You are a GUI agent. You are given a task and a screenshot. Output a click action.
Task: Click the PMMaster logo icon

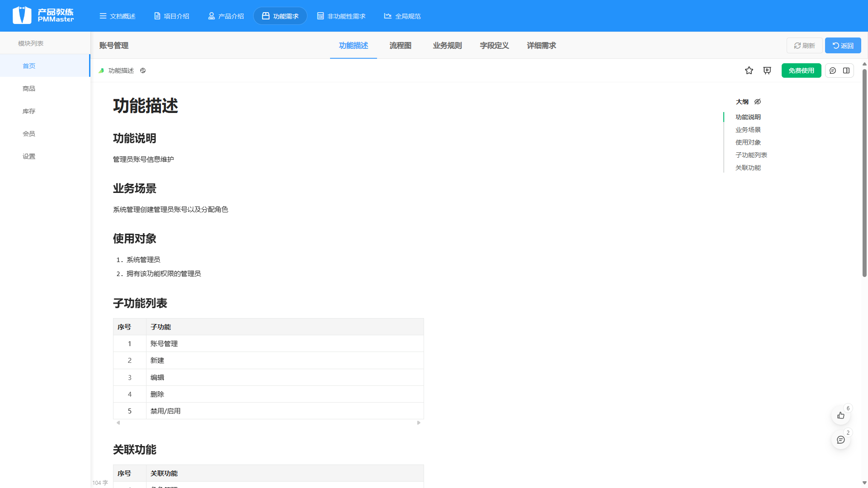(22, 15)
